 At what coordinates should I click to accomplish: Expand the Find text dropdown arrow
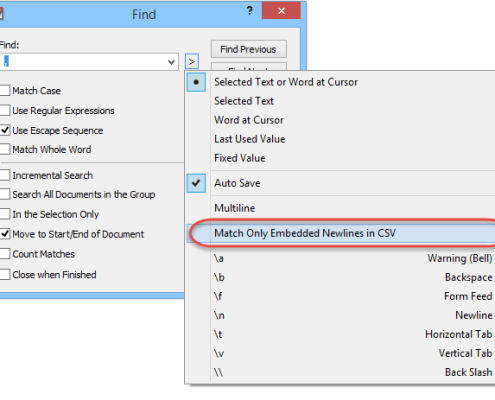(171, 62)
